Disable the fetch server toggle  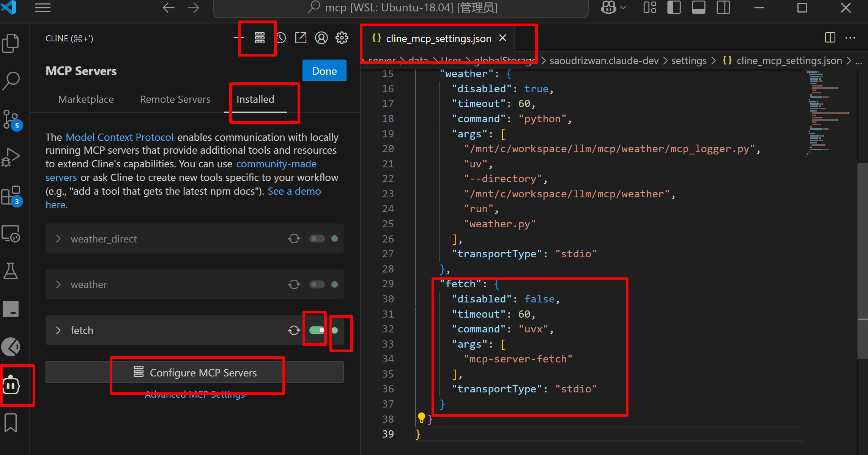coord(317,331)
